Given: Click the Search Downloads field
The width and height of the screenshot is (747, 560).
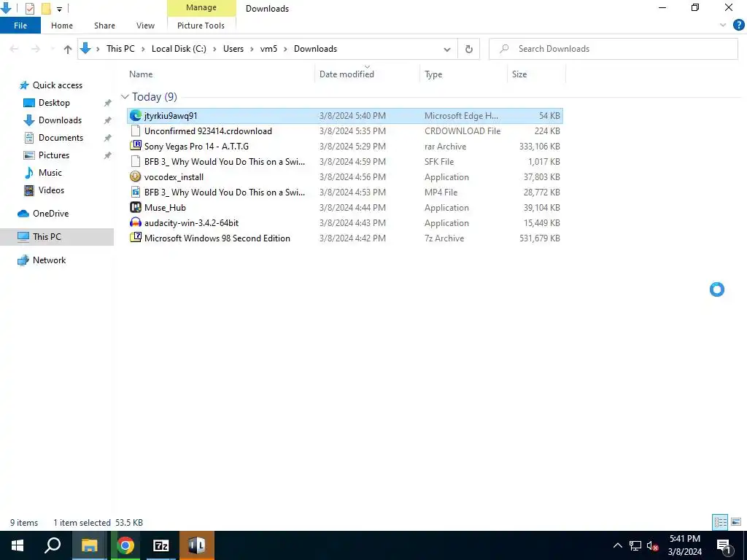Looking at the screenshot, I should [x=613, y=49].
